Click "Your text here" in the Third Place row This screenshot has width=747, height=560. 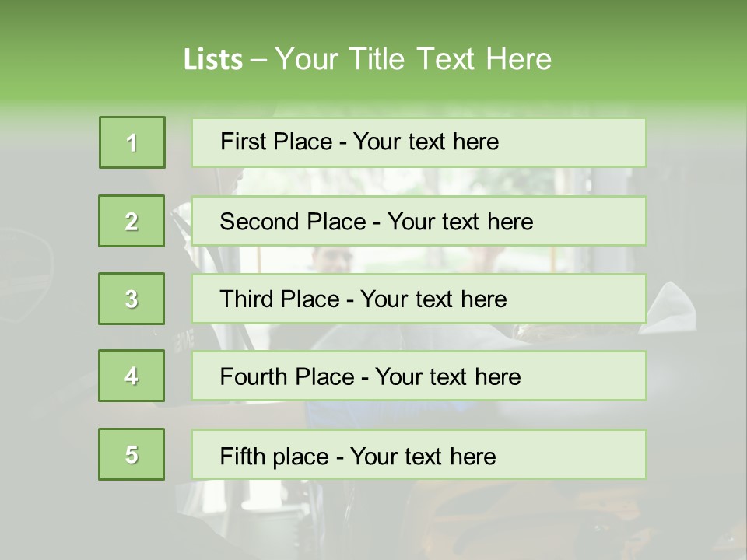(x=433, y=299)
